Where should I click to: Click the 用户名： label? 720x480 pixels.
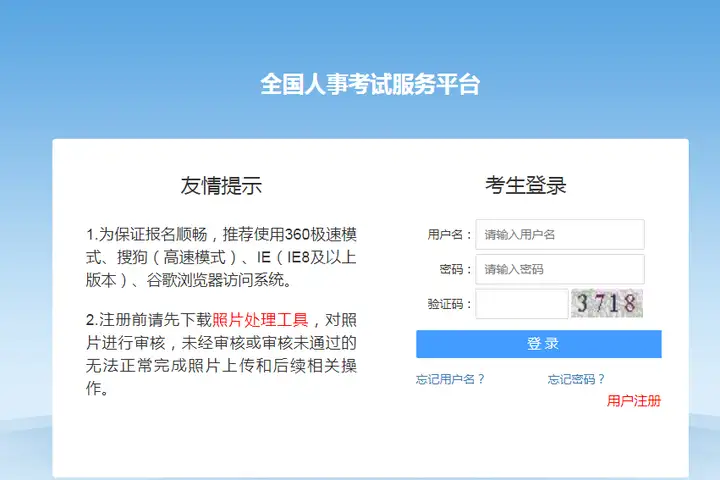450,235
